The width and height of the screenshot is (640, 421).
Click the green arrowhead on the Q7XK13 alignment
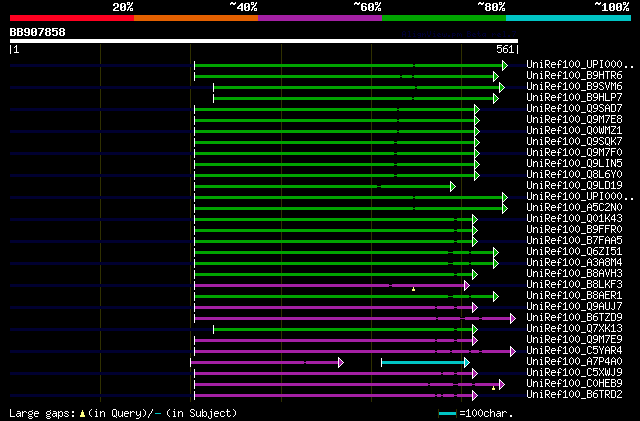point(474,330)
